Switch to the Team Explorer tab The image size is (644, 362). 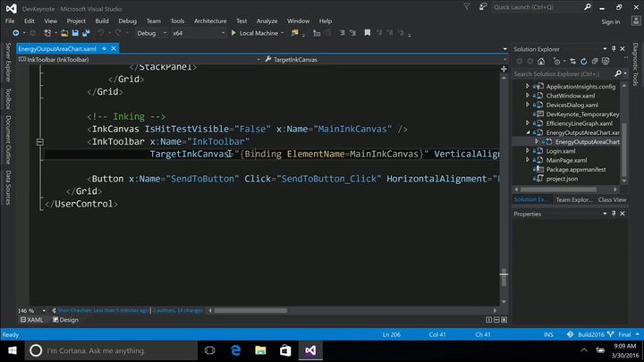[573, 200]
